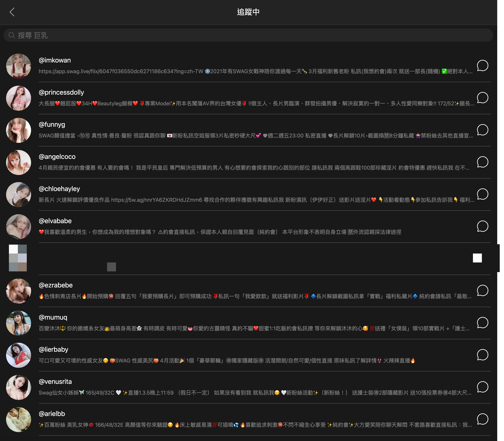Click the search magnifier icon

(12, 35)
